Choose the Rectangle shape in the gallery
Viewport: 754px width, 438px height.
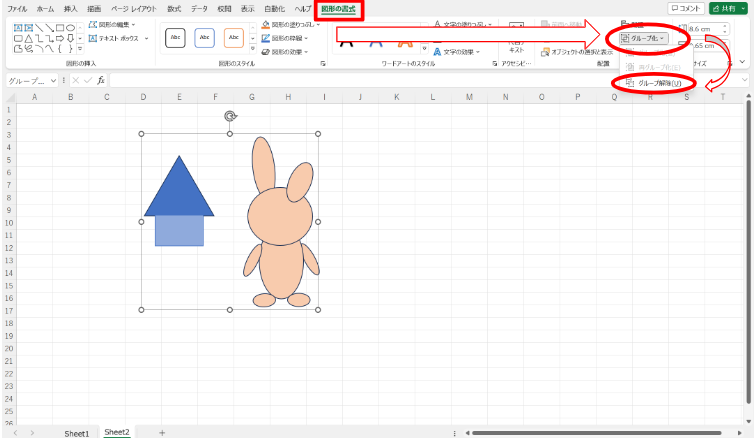pyautogui.click(x=60, y=28)
